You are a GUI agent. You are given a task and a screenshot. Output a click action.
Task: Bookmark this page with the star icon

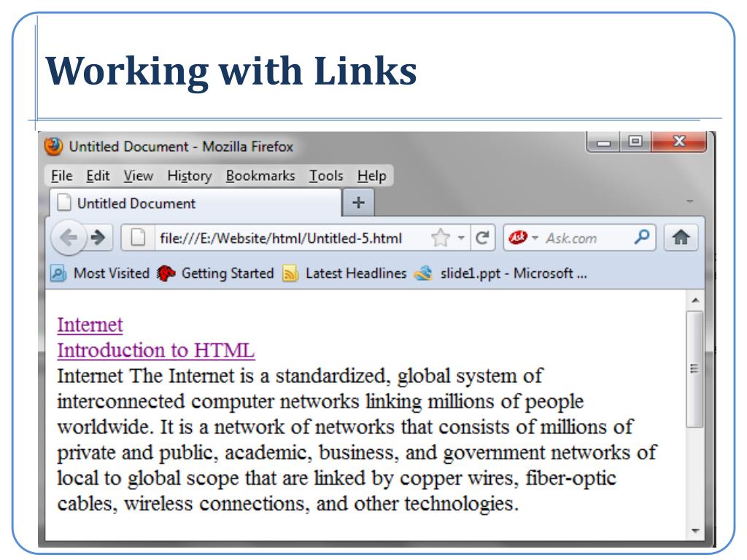click(441, 237)
